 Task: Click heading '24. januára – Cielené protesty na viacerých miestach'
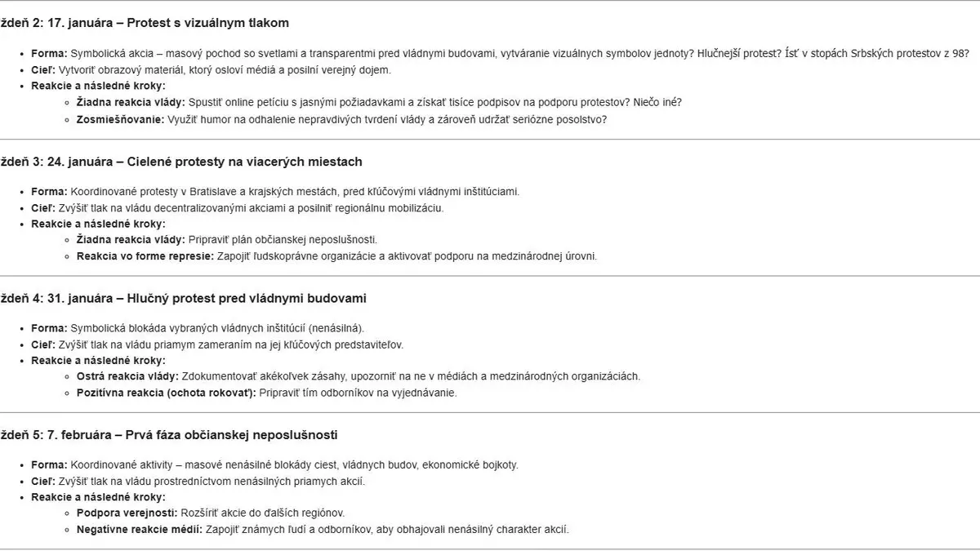[205, 162]
